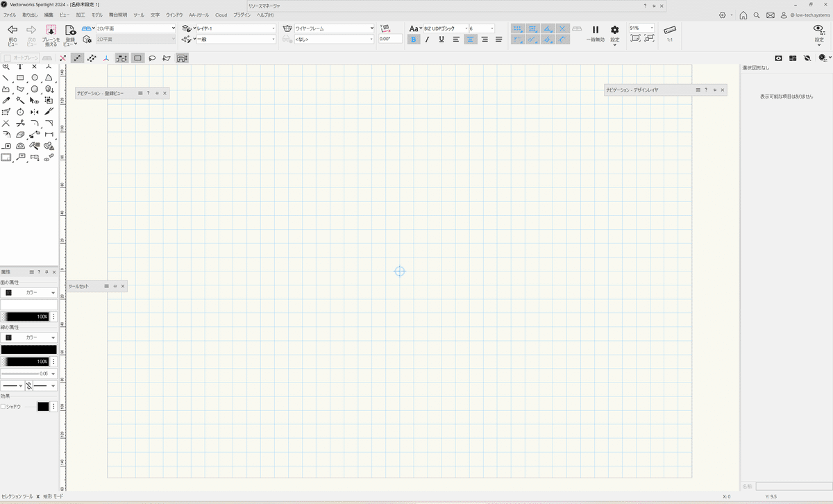Image resolution: width=833 pixels, height=504 pixels.
Task: Toggle Italic text formatting
Action: 427,40
